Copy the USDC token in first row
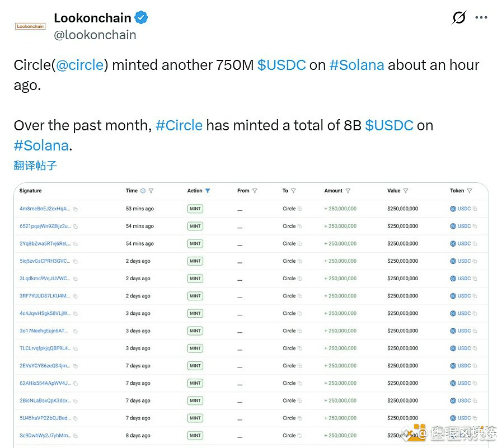This screenshot has width=502, height=448. coord(475,209)
